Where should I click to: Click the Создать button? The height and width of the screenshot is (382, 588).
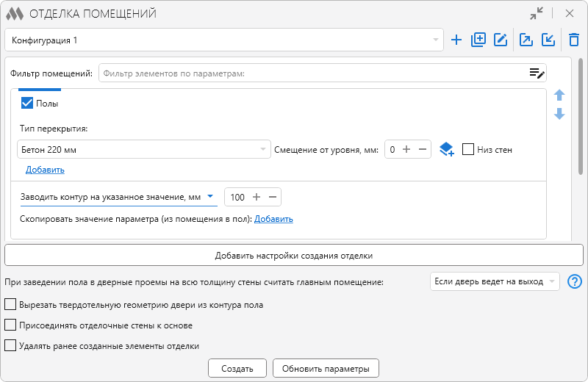pyautogui.click(x=237, y=369)
